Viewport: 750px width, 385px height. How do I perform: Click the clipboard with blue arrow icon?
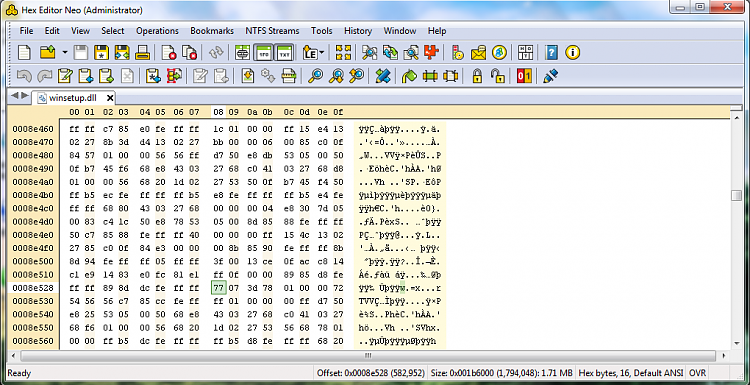point(86,76)
